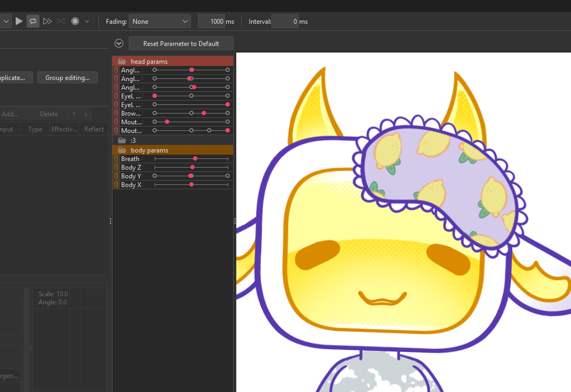The width and height of the screenshot is (571, 392).
Task: Click the Breath parameter slider handle
Action: coord(195,159)
